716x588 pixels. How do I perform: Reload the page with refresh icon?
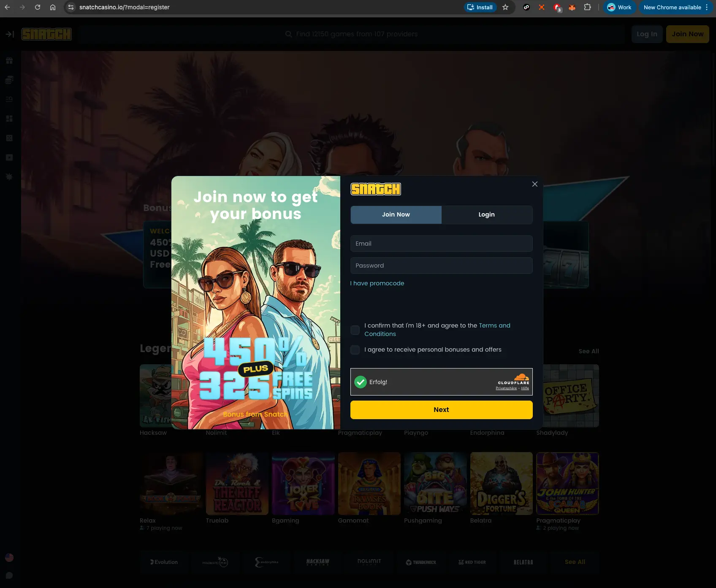pos(38,7)
